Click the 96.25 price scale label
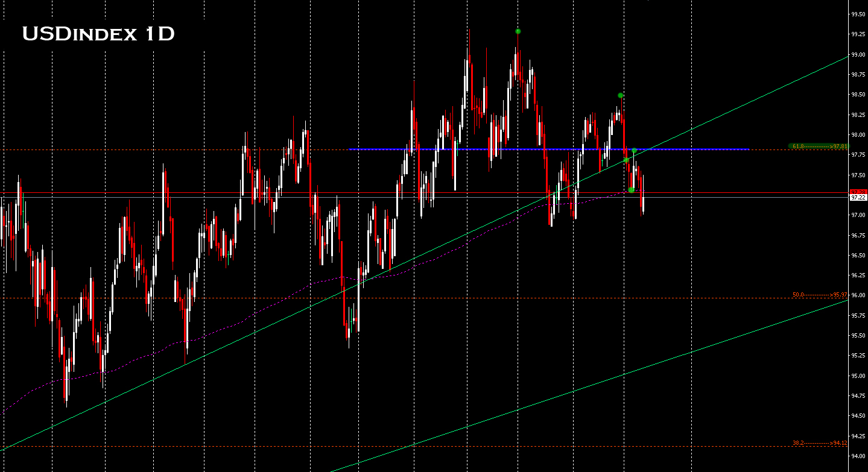The width and height of the screenshot is (868, 472). pyautogui.click(x=858, y=275)
